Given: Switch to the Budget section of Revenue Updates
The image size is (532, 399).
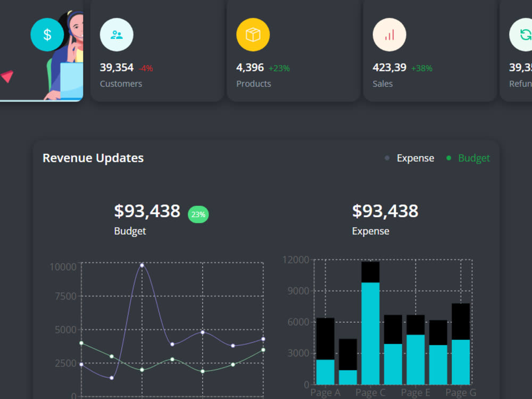Looking at the screenshot, I should pos(130,231).
